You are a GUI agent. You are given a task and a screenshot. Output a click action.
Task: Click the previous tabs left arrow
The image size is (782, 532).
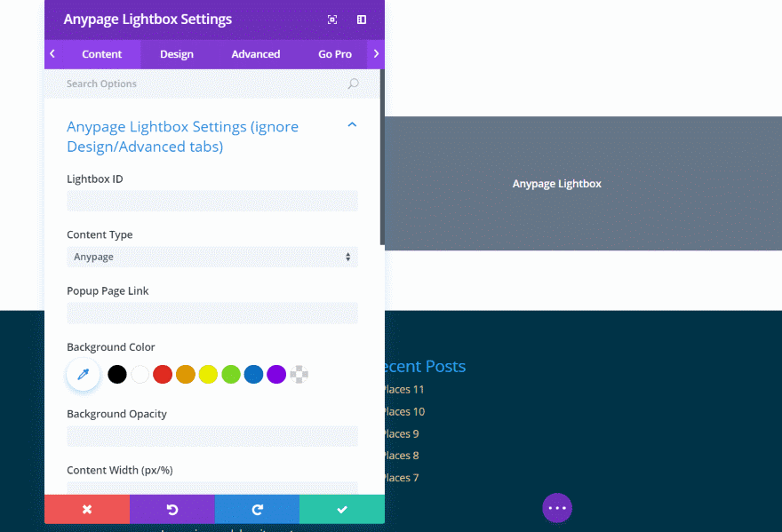(52, 54)
